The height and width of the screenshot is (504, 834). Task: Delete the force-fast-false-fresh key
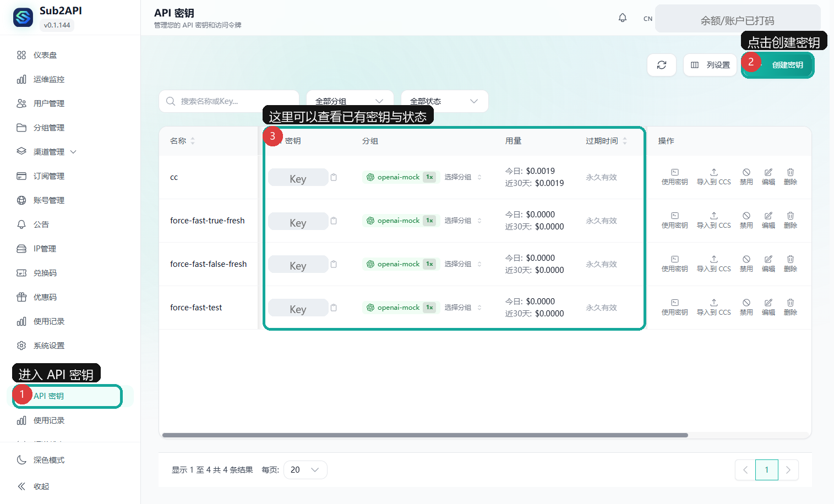tap(791, 264)
